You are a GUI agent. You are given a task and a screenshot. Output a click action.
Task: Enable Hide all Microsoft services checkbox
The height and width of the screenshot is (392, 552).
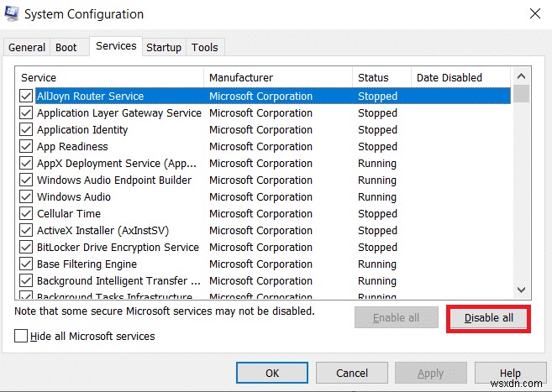pyautogui.click(x=21, y=337)
